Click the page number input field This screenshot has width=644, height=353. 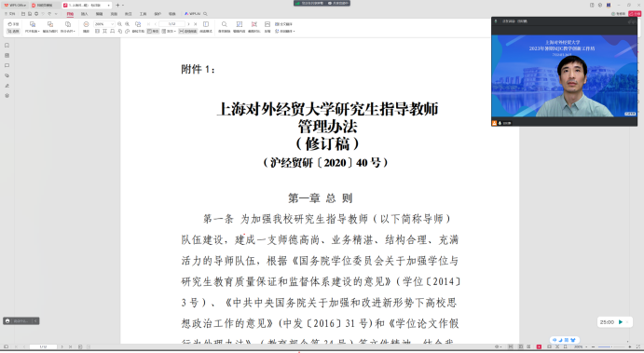coord(171,24)
